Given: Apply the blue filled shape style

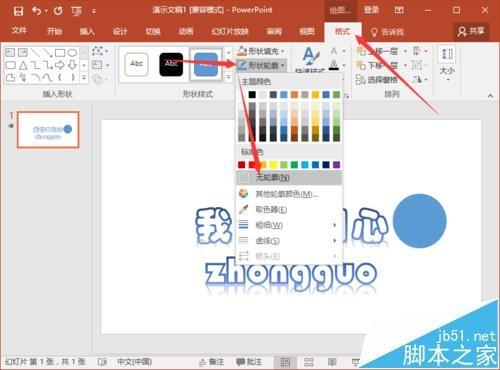Looking at the screenshot, I should pos(206,64).
